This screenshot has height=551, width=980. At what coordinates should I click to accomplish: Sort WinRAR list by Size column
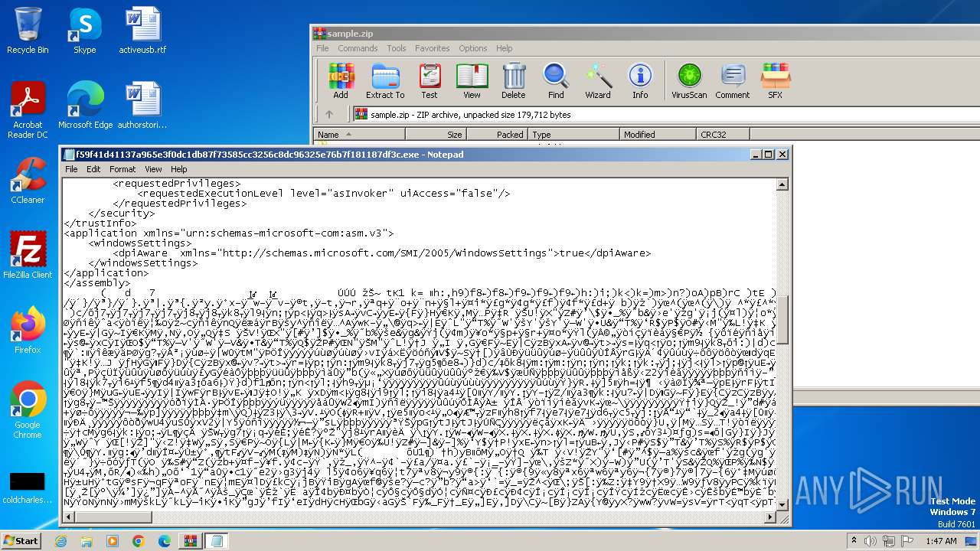point(436,135)
